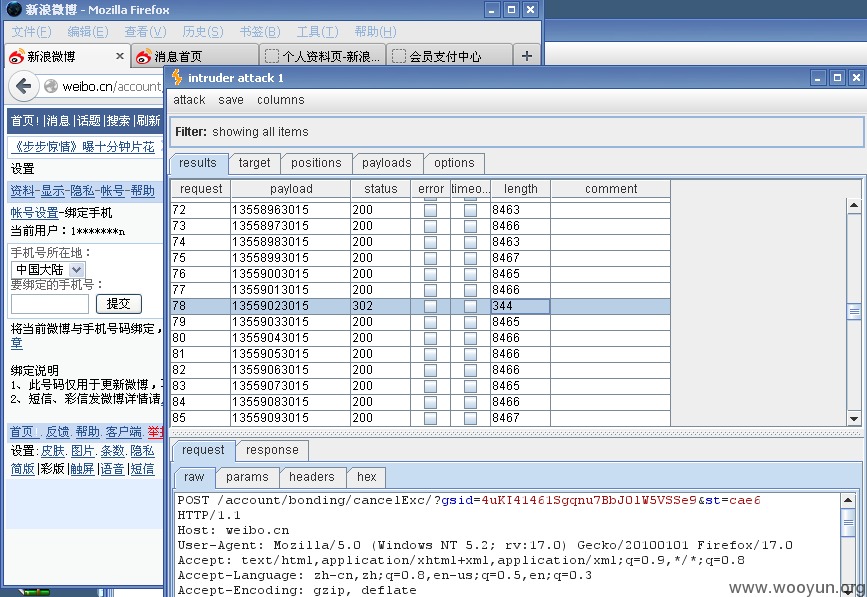867x597 pixels.
Task: Close the 新浪微博 tab
Action: pyautogui.click(x=119, y=56)
